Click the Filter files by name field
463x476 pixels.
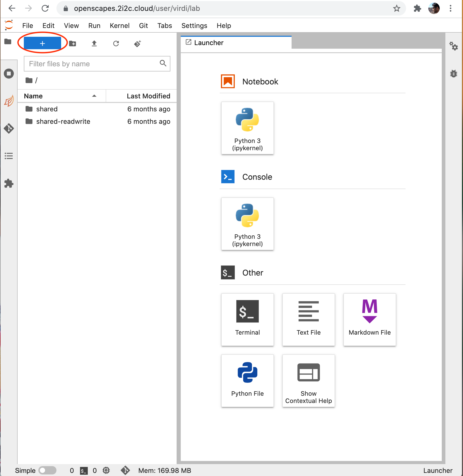click(x=93, y=64)
